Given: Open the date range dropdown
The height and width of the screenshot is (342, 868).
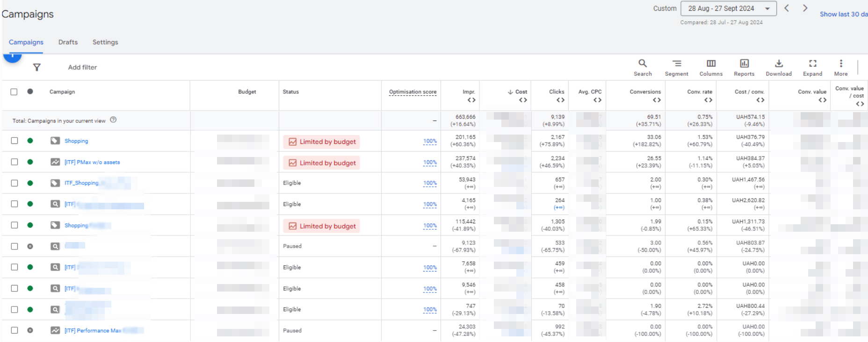Looking at the screenshot, I should point(728,8).
